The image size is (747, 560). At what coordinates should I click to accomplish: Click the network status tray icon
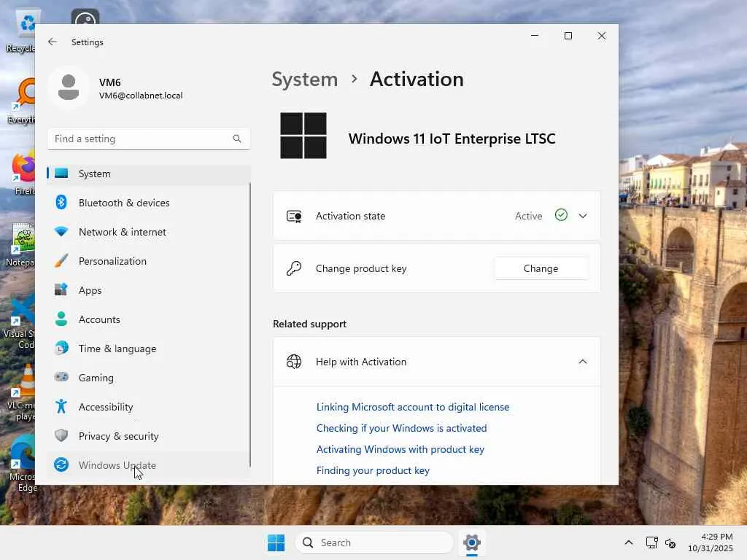pos(651,542)
